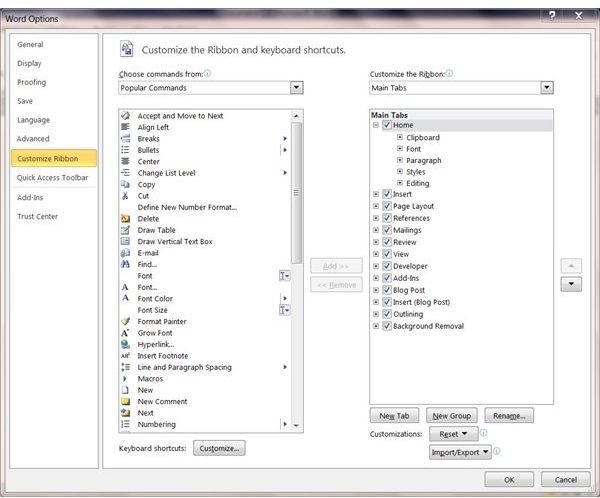Click the Cancel button

[566, 480]
